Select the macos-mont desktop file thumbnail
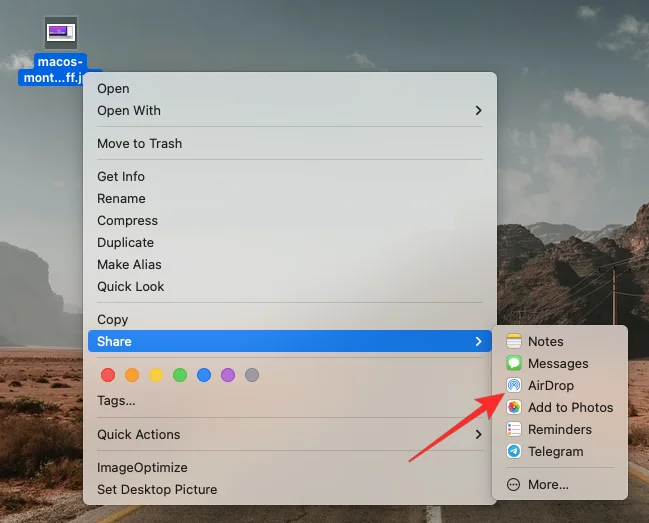Viewport: 649px width, 523px height. (61, 33)
